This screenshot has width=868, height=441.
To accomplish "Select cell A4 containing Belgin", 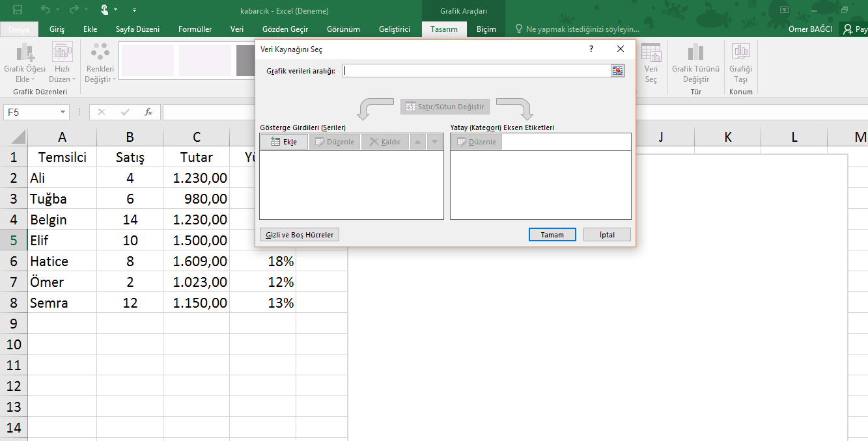I will pos(62,219).
